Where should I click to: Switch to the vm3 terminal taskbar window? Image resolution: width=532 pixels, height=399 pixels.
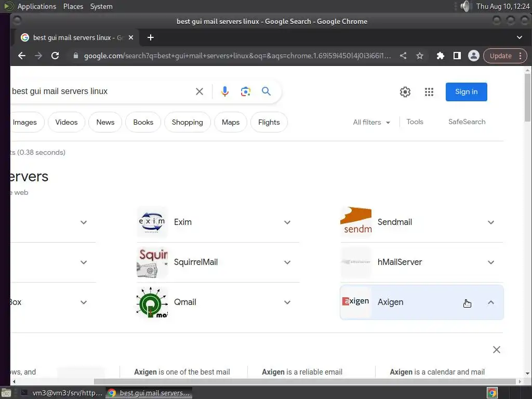coord(61,393)
